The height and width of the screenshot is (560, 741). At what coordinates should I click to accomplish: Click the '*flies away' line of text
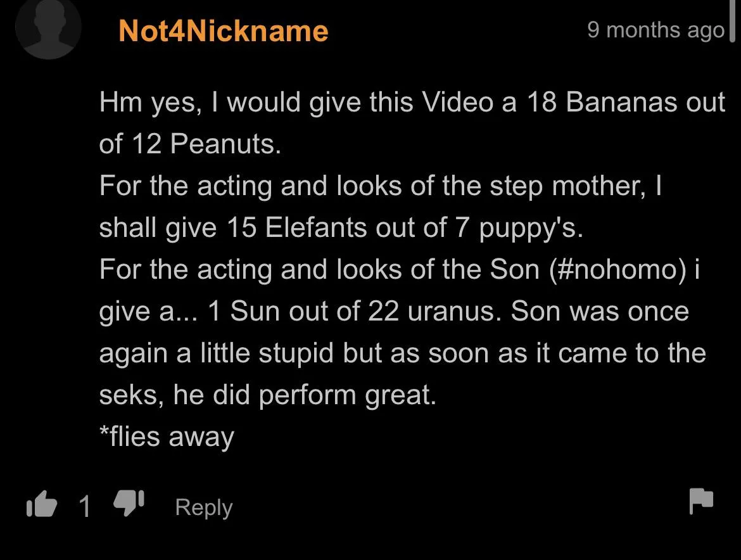[x=167, y=437]
